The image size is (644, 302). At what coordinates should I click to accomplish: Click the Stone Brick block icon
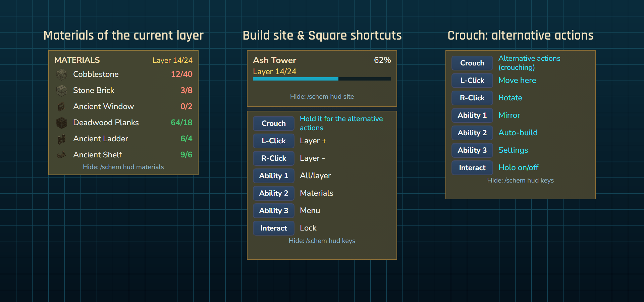click(62, 90)
